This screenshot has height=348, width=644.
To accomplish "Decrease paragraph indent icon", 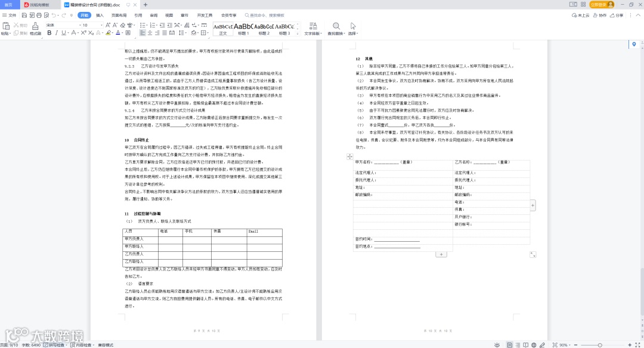I will pyautogui.click(x=162, y=25).
